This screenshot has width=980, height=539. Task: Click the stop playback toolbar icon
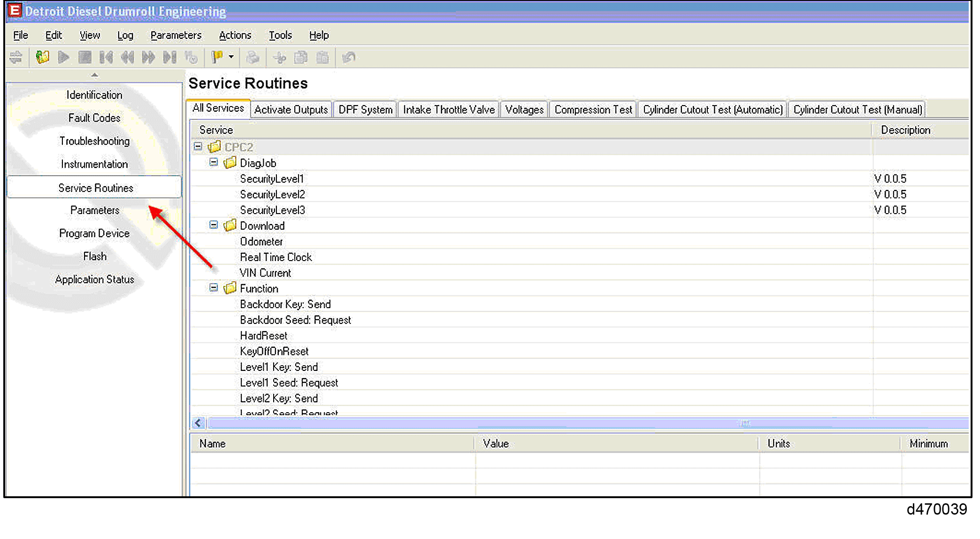85,57
